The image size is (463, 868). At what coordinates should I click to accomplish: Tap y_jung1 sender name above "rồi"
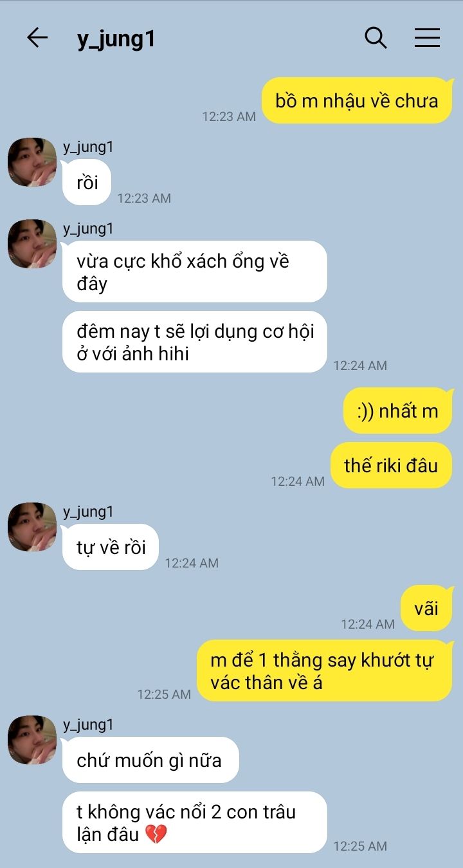88,147
